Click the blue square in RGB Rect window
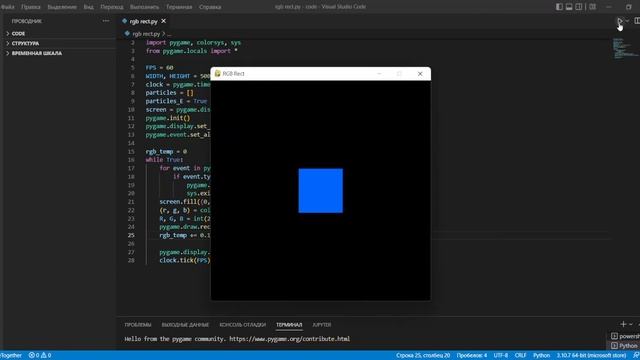 pos(320,191)
